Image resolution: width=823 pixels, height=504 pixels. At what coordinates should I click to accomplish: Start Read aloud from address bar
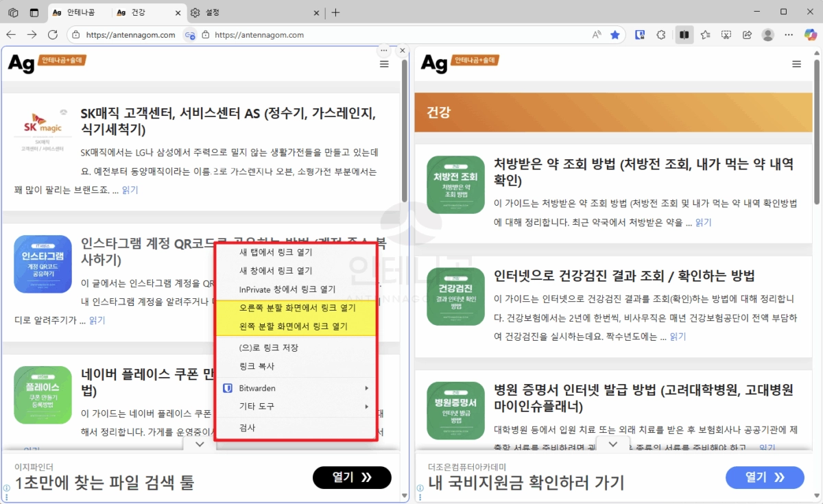tap(597, 35)
